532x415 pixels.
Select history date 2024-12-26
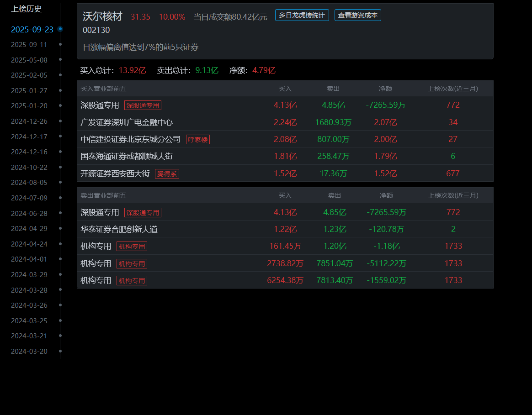pyautogui.click(x=29, y=121)
